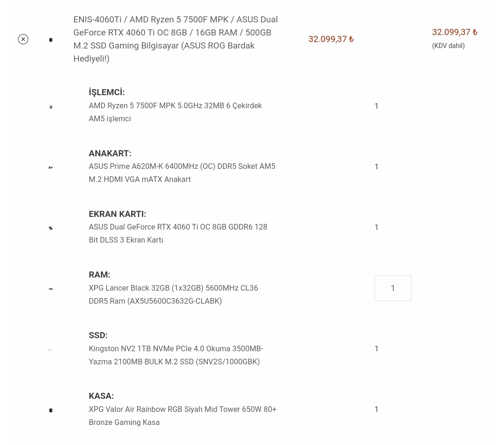Viewport: 504px width, 445px height.
Task: Click the ASUS Prime A620M-K motherboard thumbnail
Action: (x=51, y=167)
